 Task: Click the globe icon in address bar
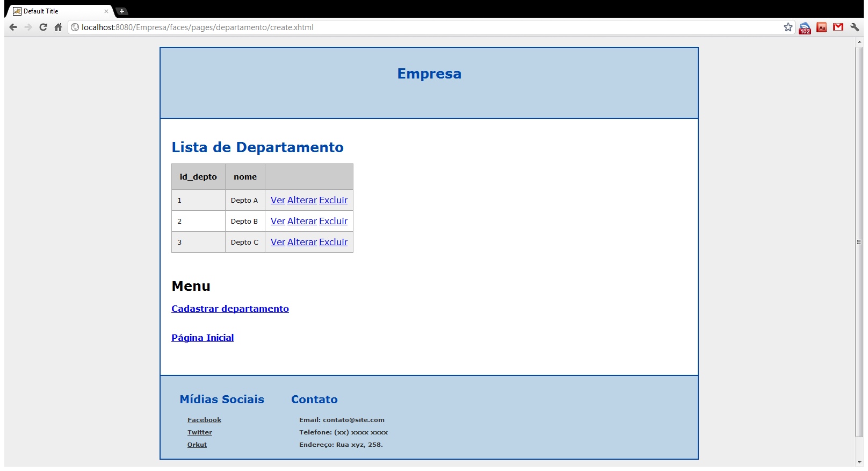point(75,27)
